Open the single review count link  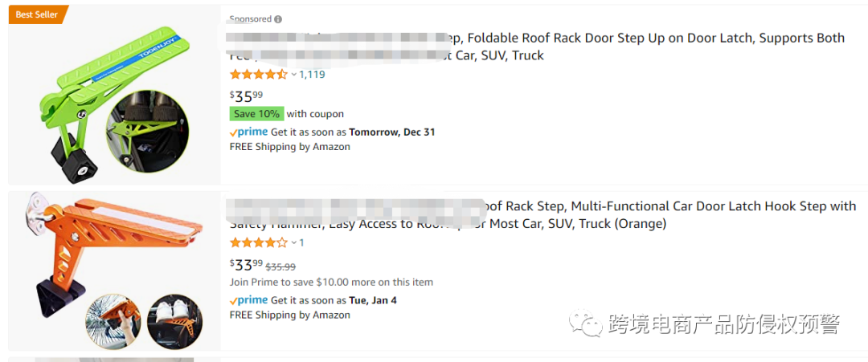click(x=301, y=242)
